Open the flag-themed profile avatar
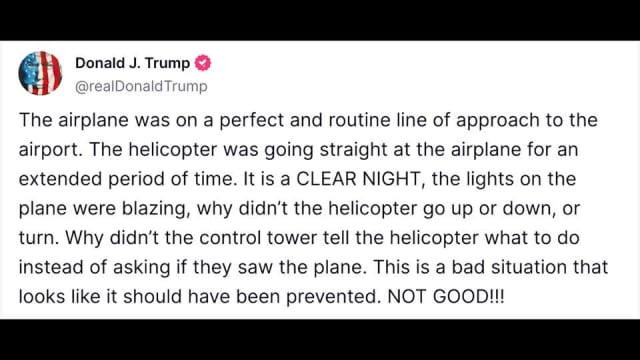The width and height of the screenshot is (640, 360). tap(40, 73)
